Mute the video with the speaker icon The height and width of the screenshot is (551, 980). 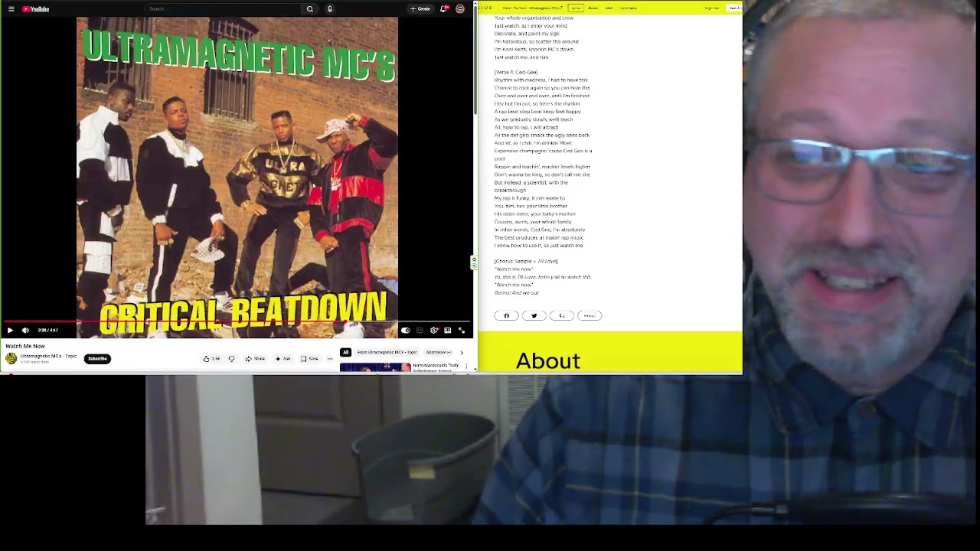click(25, 330)
